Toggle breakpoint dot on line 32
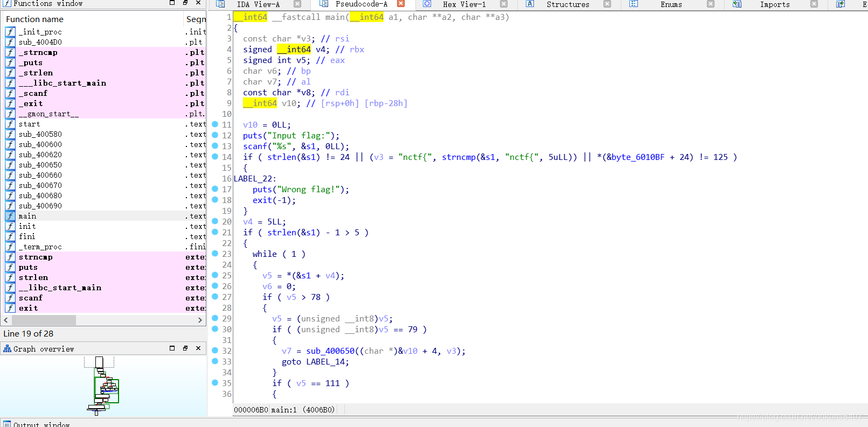The width and height of the screenshot is (868, 427). point(215,351)
